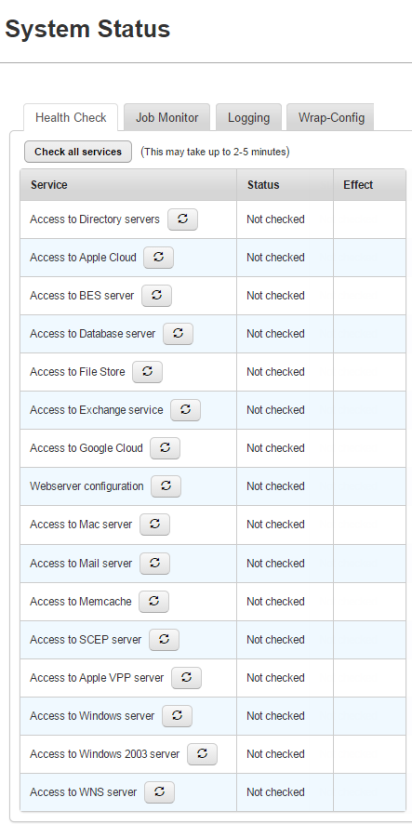
Task: Refresh the Access to Google Cloud check
Action: 165,448
